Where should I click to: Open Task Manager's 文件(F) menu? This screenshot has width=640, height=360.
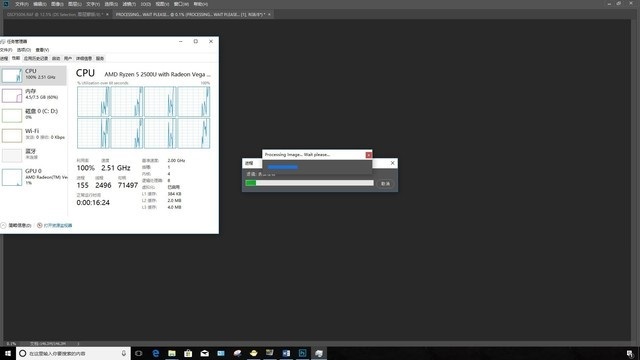pyautogui.click(x=6, y=50)
